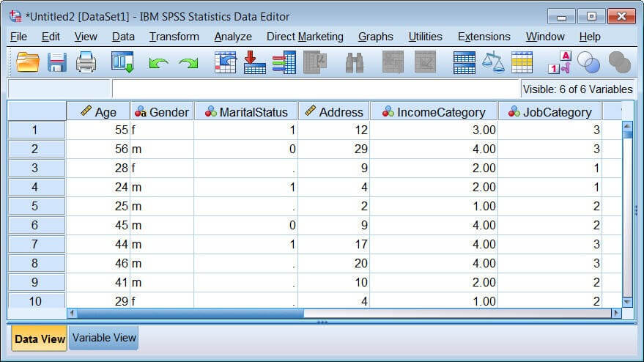Click the Split File icon
644x362 pixels.
[464, 62]
